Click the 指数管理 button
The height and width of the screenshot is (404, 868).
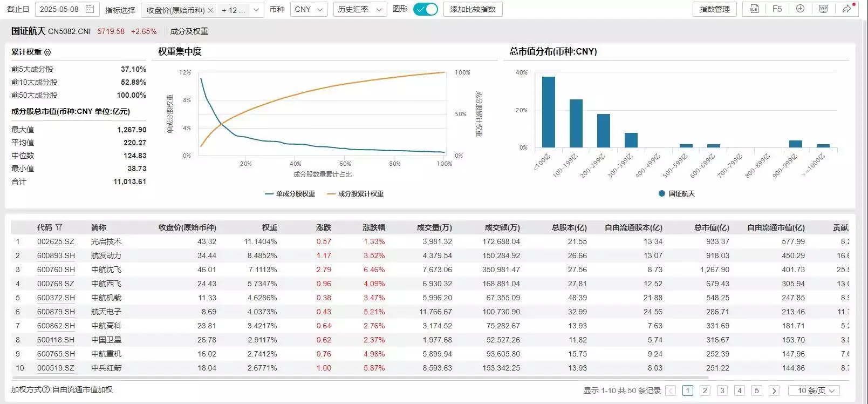[715, 9]
